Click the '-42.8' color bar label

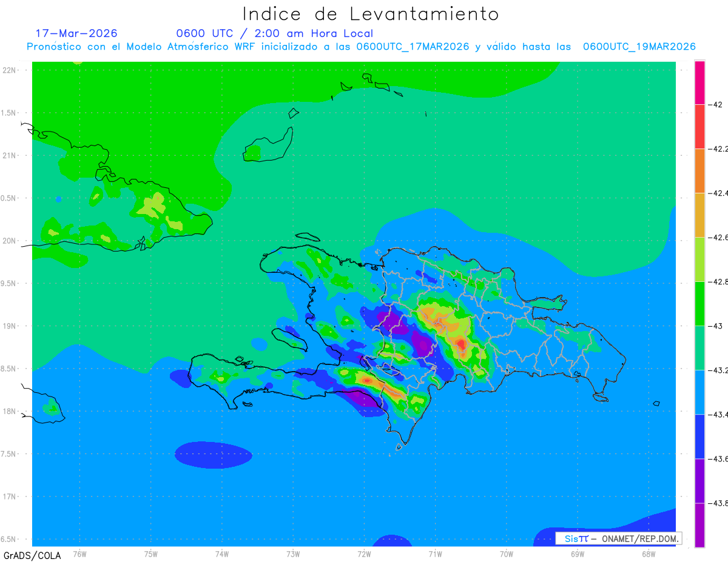[718, 282]
